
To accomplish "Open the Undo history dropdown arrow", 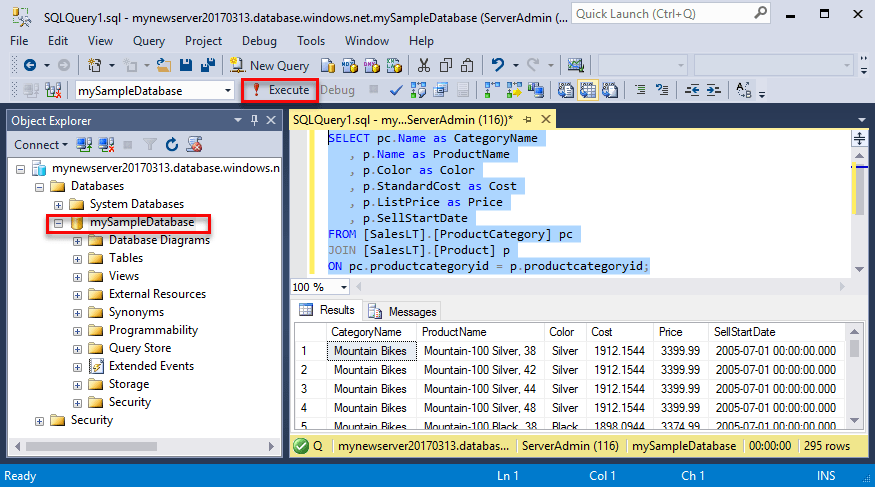I will point(515,66).
